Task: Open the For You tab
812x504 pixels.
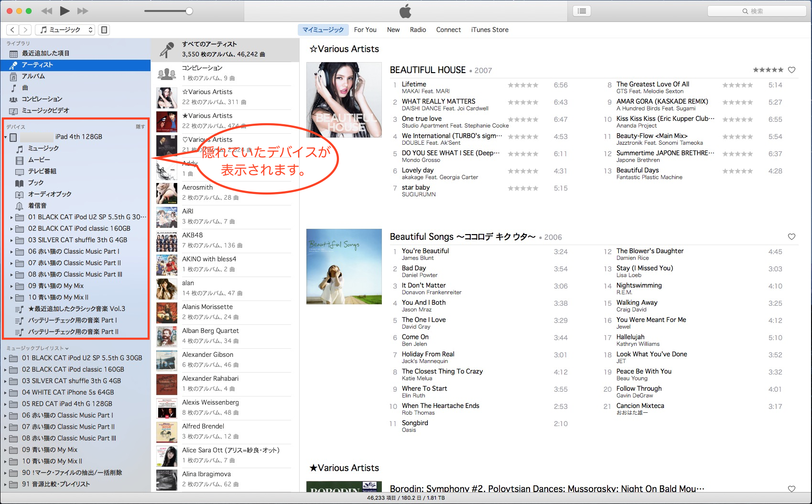Action: coord(365,30)
